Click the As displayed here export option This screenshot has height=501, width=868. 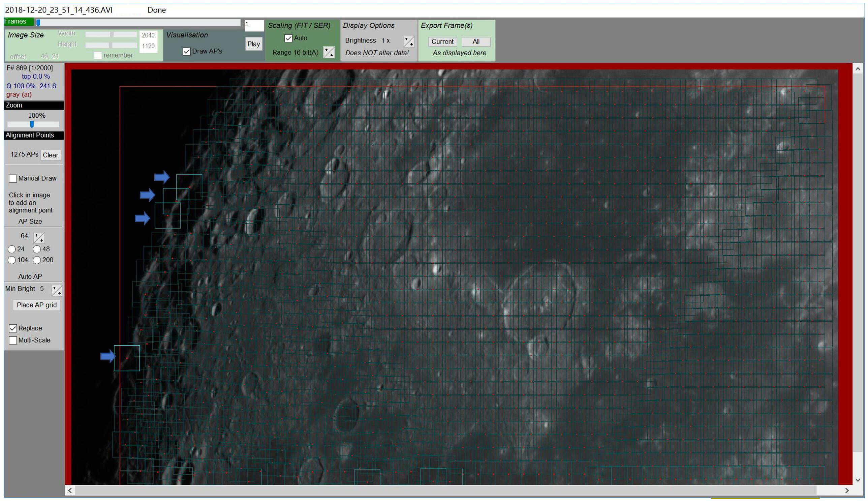point(459,53)
